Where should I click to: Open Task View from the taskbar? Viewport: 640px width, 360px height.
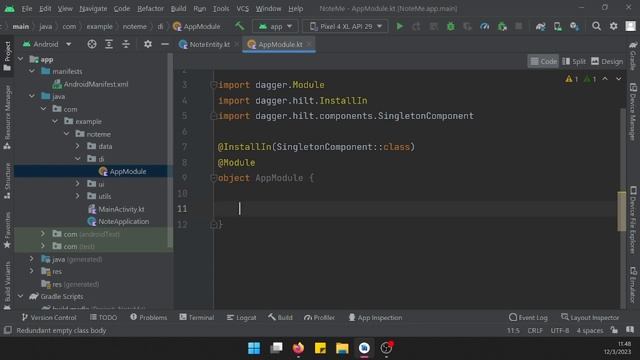[x=276, y=348]
